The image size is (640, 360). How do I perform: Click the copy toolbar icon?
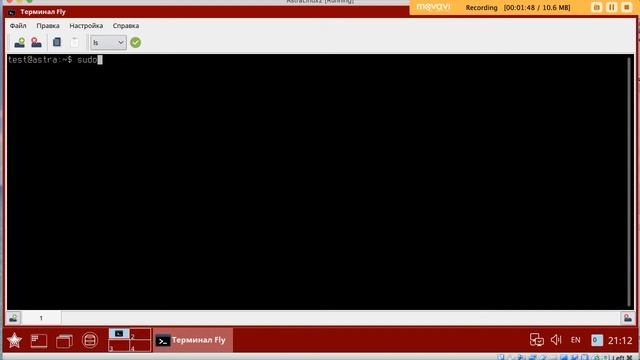click(x=57, y=42)
